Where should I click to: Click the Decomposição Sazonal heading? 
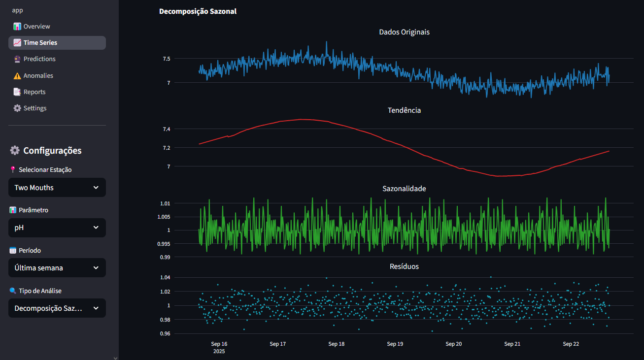pos(198,11)
